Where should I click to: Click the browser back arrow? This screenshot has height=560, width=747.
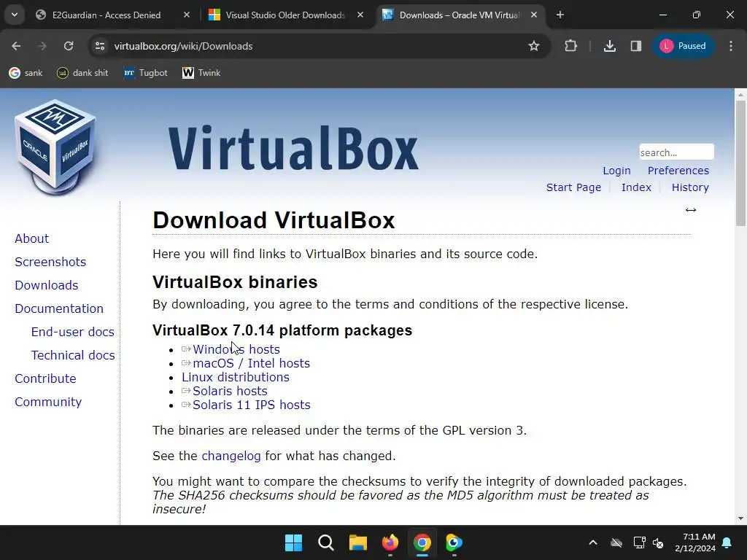pyautogui.click(x=16, y=46)
